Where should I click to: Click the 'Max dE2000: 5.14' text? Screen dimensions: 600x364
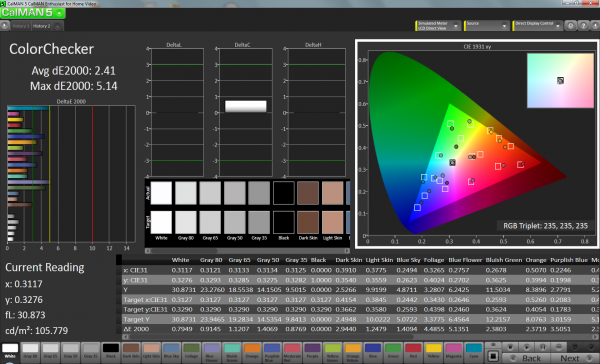tap(73, 86)
